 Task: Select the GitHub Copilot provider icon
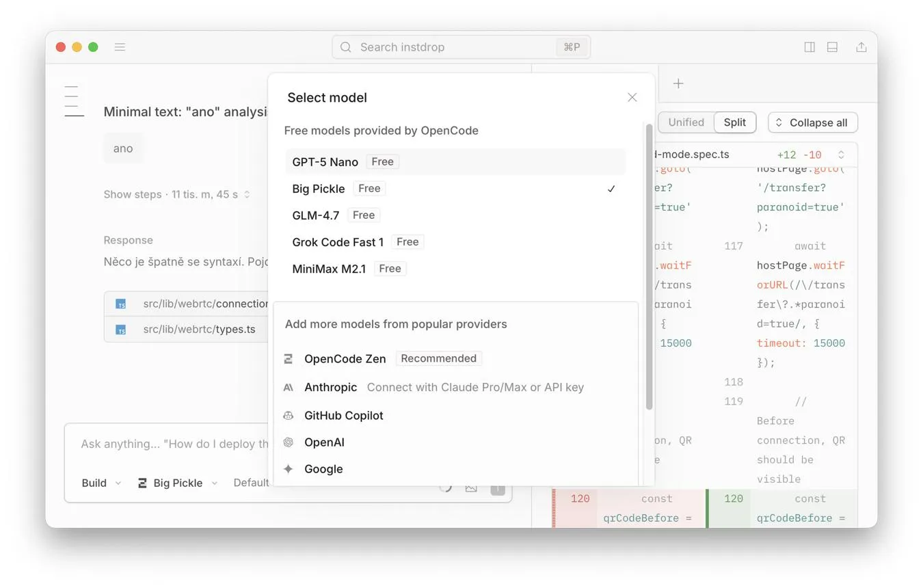(289, 416)
